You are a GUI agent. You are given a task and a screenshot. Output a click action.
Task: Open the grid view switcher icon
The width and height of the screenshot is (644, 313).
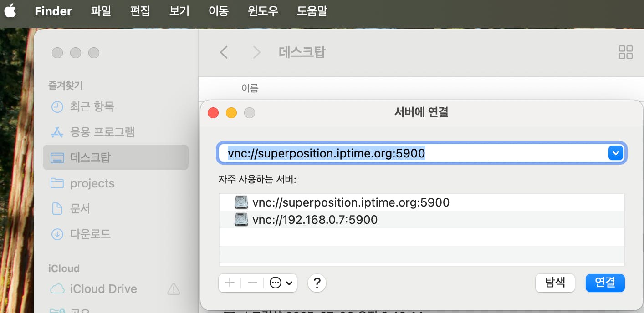point(626,52)
